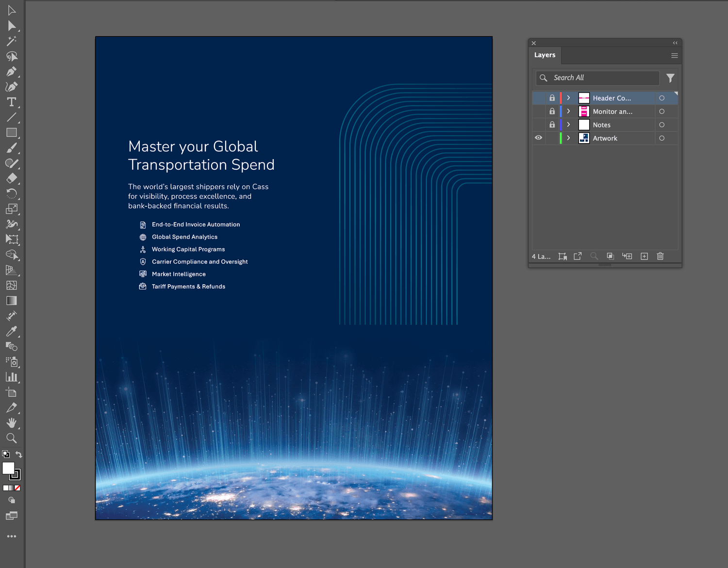Select the Blend tool
Viewport: 728px width, 568px height.
click(12, 346)
